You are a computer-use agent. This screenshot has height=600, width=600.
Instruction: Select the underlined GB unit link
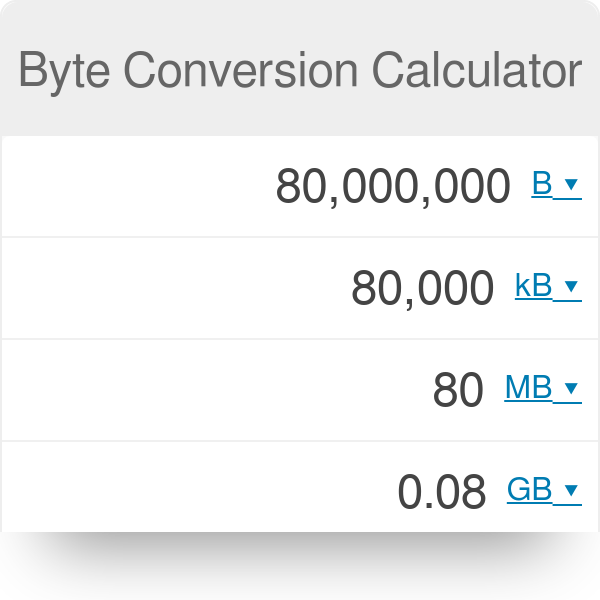(x=530, y=490)
